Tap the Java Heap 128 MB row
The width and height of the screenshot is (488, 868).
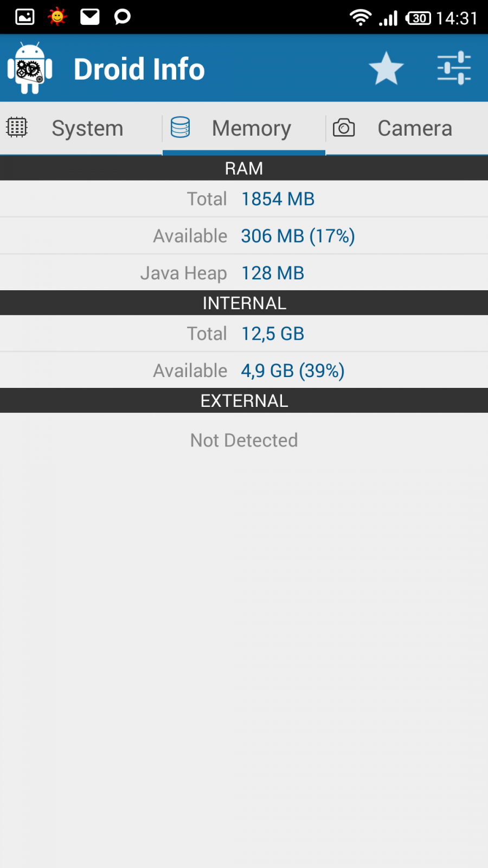[244, 273]
